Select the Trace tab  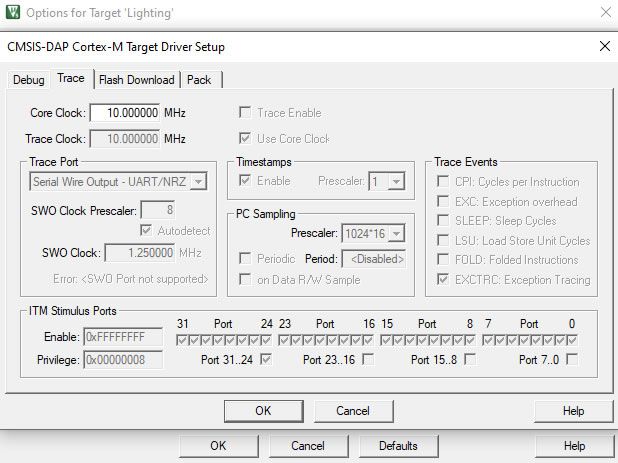[x=71, y=78]
